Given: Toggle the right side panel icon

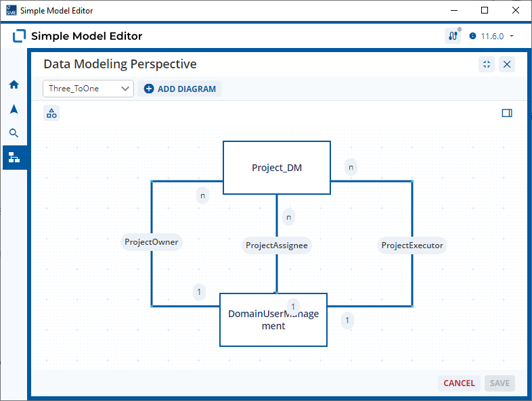Looking at the screenshot, I should (507, 113).
